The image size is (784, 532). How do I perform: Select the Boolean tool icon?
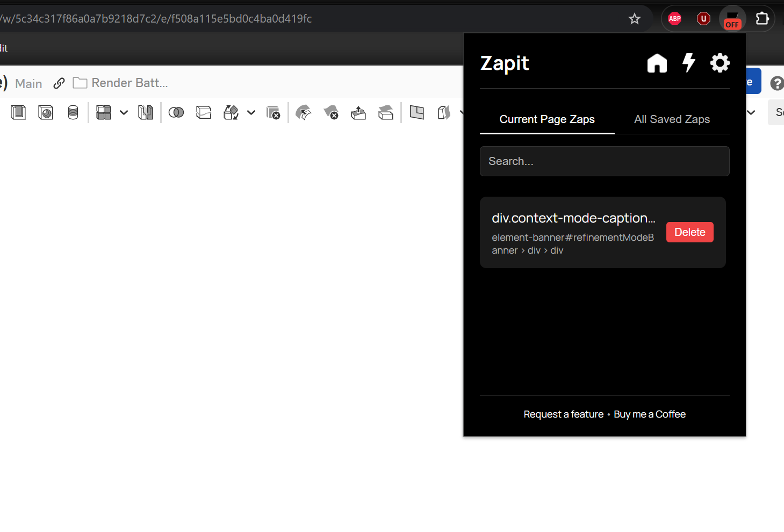coord(176,112)
